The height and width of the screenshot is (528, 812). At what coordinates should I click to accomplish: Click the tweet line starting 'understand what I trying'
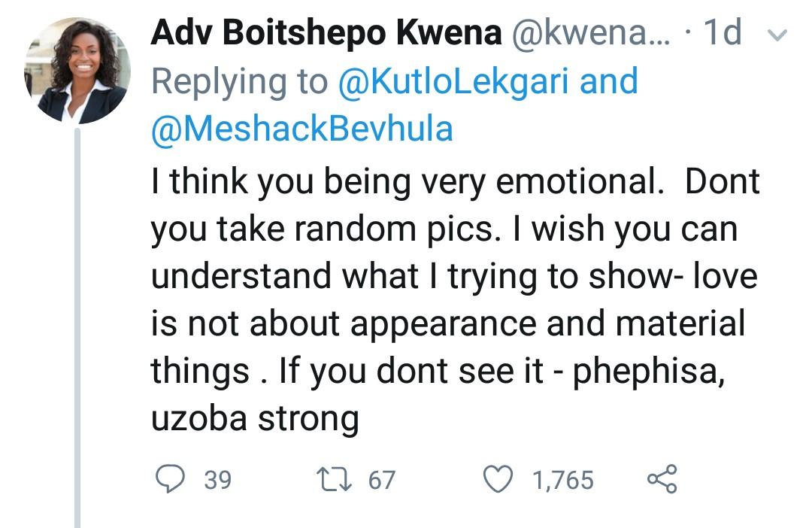pos(453,277)
